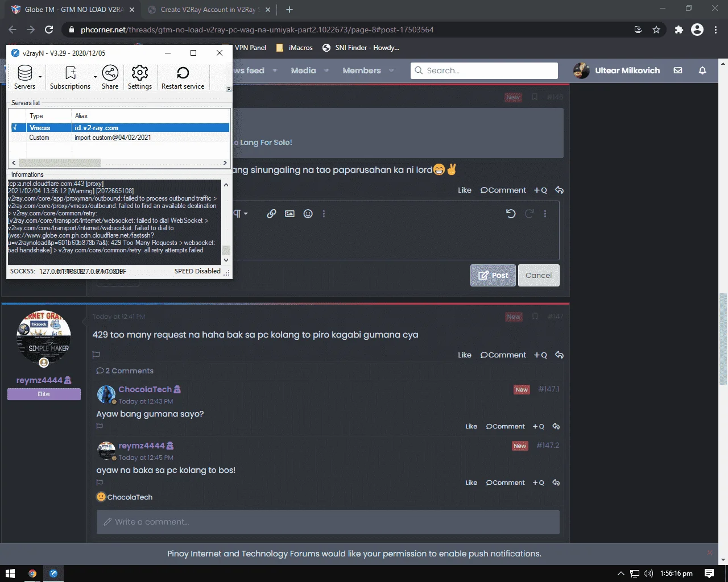Expand the Subscriptions dropdown arrow
Screen dimensions: 728x582
point(95,77)
